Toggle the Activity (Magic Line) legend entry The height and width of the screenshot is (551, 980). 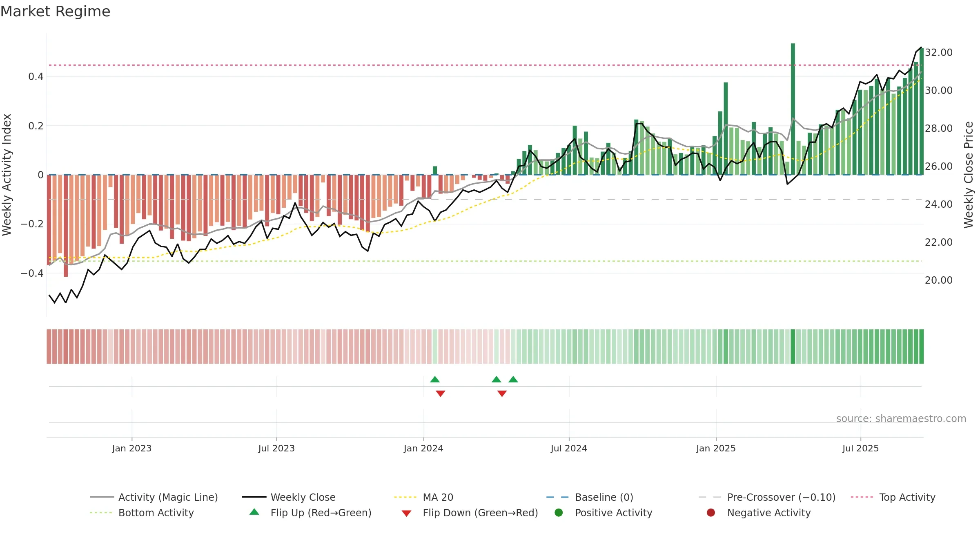[154, 497]
